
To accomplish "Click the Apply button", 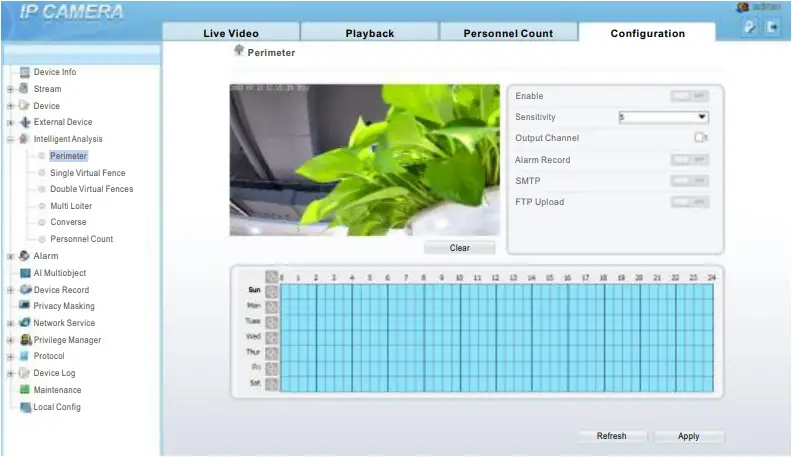I will [x=688, y=436].
